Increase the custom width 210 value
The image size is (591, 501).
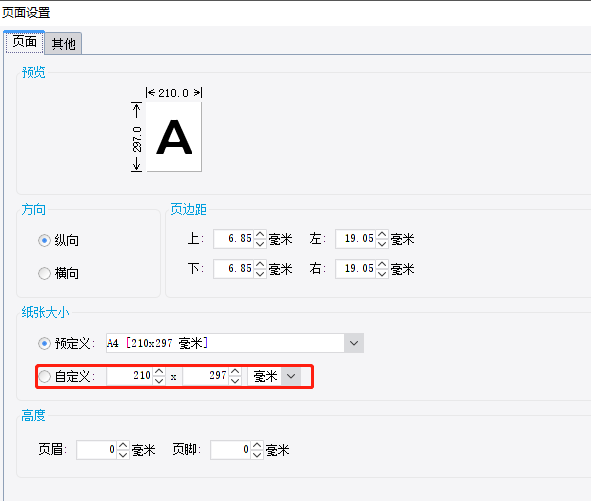click(x=159, y=372)
